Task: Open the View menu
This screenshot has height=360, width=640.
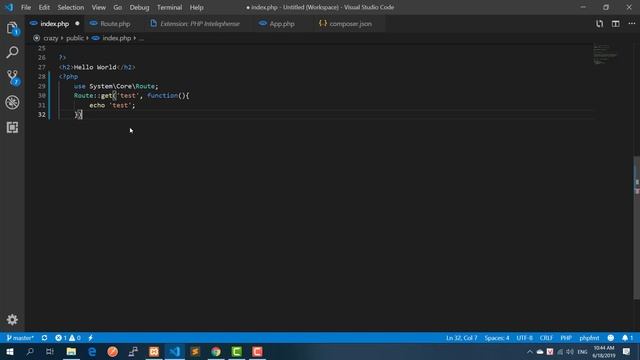Action: coord(98,7)
